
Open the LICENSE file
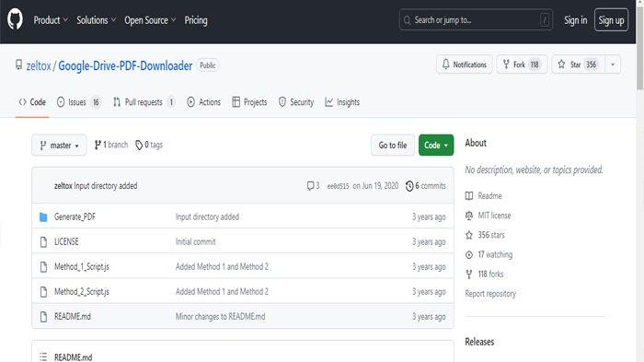66,241
